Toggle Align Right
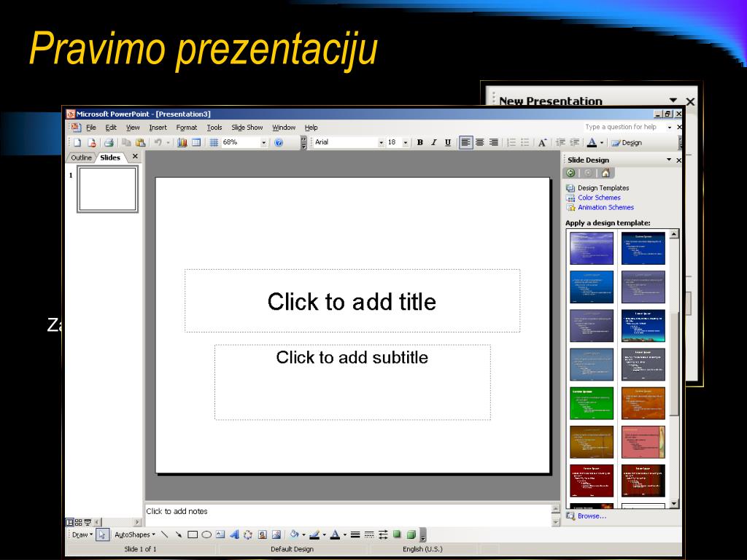Viewport: 747px width, 560px height. pos(494,142)
